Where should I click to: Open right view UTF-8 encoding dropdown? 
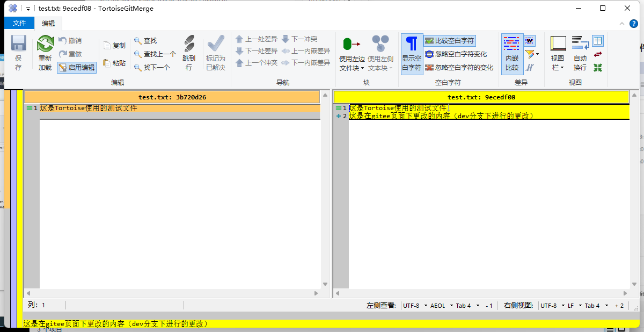coord(552,306)
